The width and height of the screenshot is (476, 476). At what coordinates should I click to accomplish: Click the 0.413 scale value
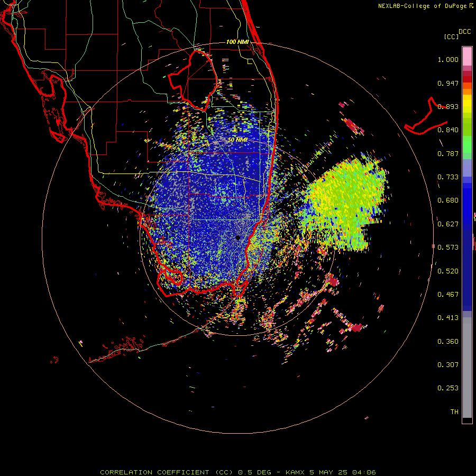tap(448, 318)
